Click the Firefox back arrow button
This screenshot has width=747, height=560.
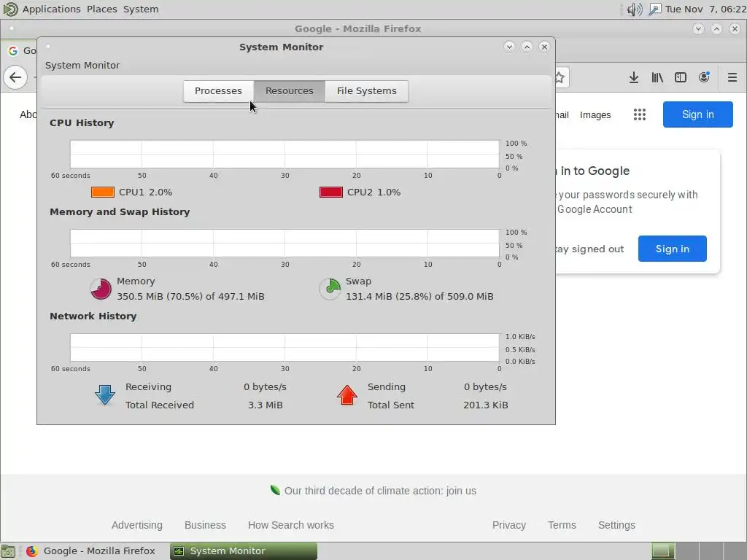(x=15, y=77)
